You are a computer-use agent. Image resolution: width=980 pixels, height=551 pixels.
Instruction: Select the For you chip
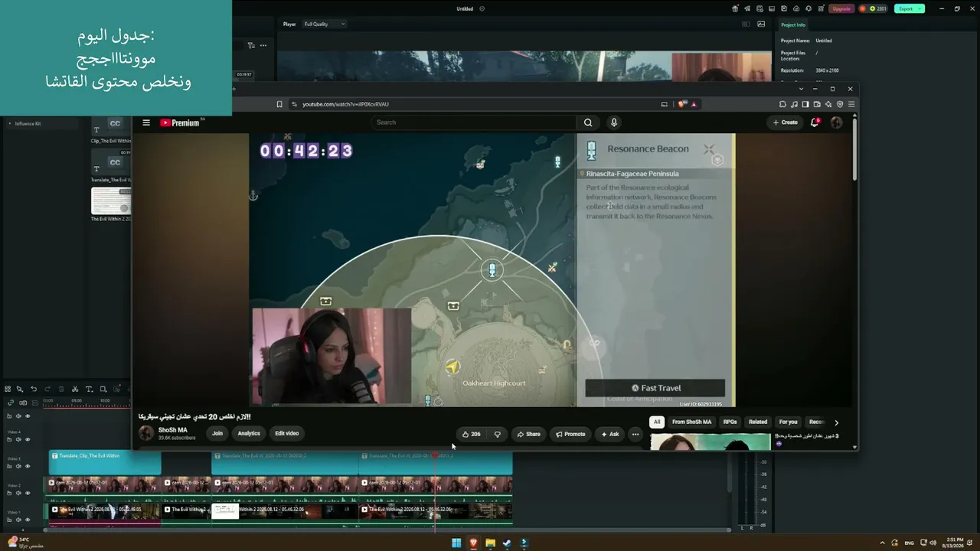[788, 422]
